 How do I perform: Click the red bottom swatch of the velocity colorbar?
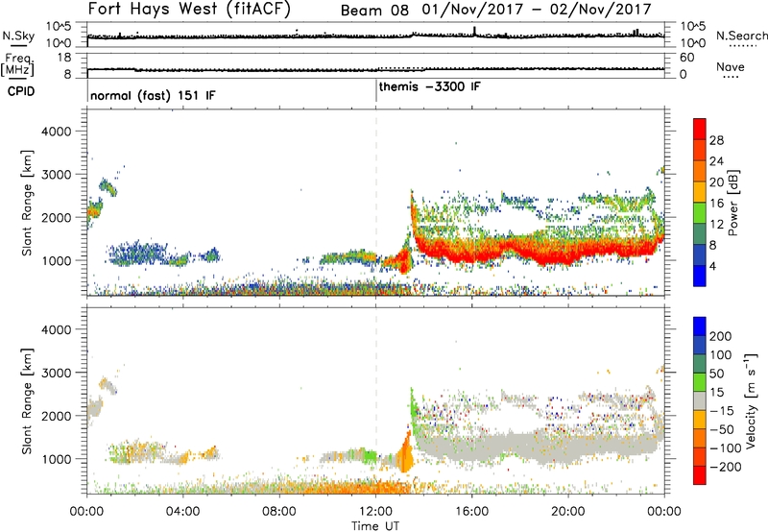click(x=700, y=475)
